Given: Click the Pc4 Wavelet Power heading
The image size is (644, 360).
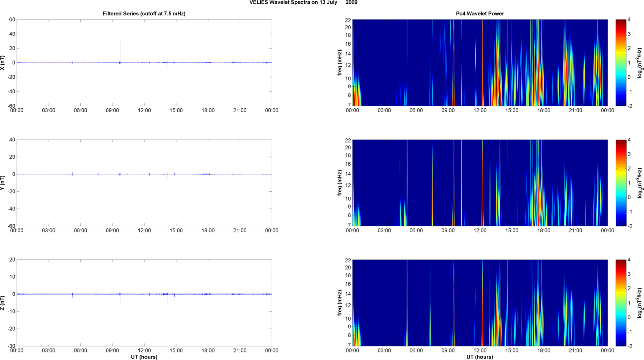Looking at the screenshot, I should 479,14.
